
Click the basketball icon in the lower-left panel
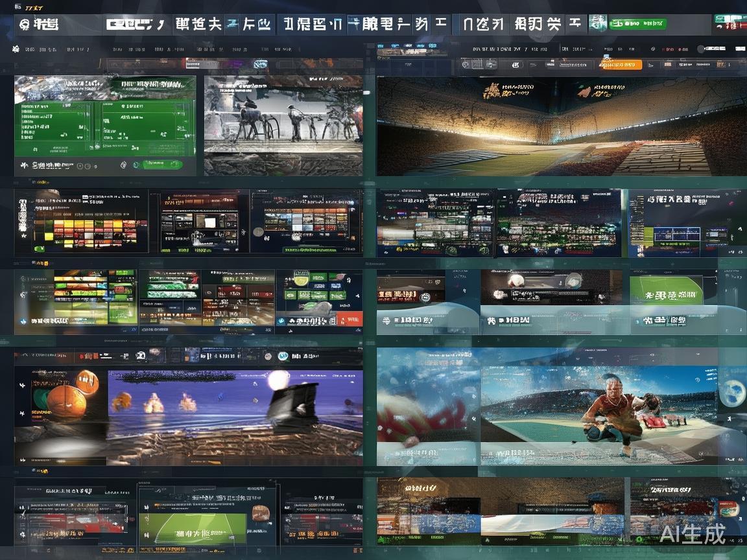pos(67,395)
